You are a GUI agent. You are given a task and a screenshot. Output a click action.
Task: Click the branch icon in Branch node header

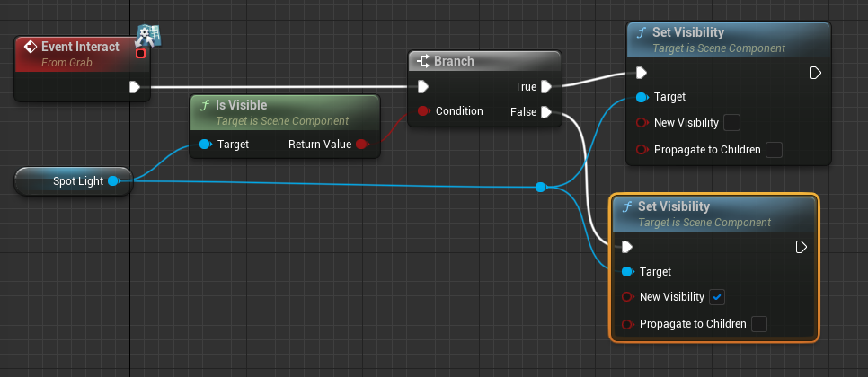(423, 61)
